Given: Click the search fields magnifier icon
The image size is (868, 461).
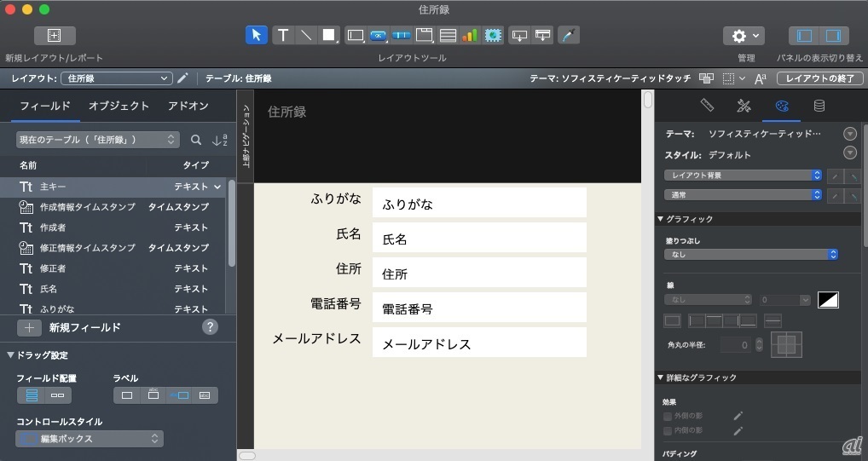Looking at the screenshot, I should pyautogui.click(x=196, y=140).
